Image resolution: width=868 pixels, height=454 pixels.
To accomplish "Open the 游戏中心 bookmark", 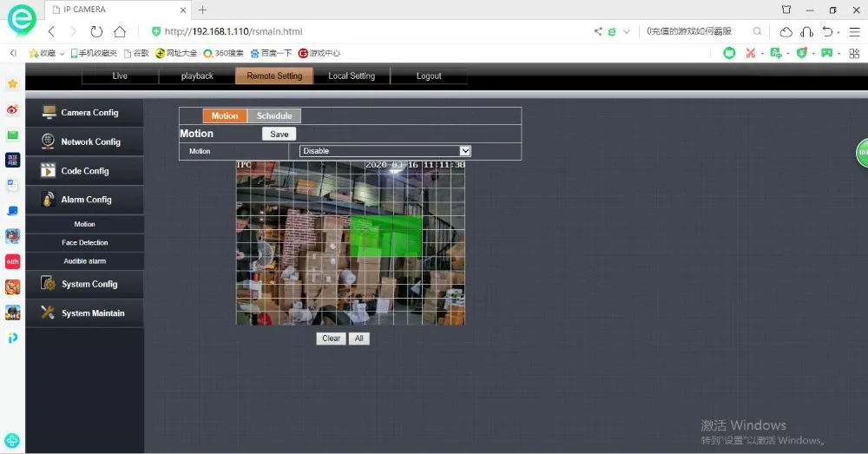I will click(x=319, y=53).
